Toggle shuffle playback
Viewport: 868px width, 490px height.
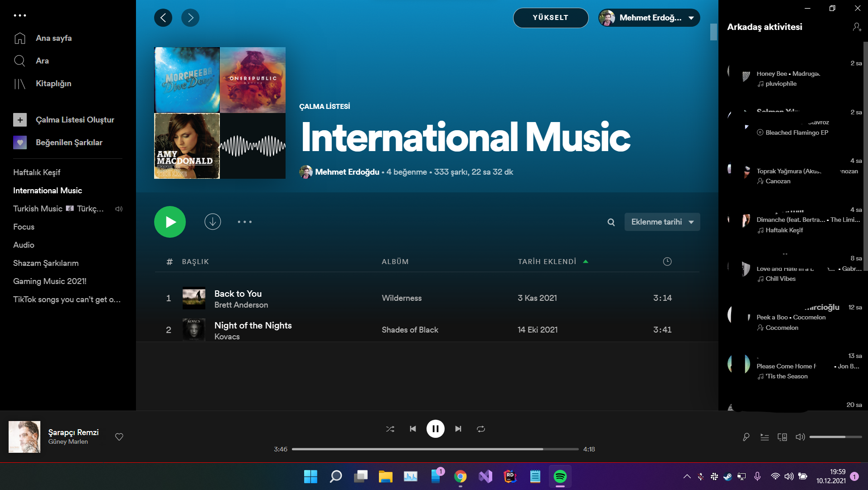tap(390, 429)
